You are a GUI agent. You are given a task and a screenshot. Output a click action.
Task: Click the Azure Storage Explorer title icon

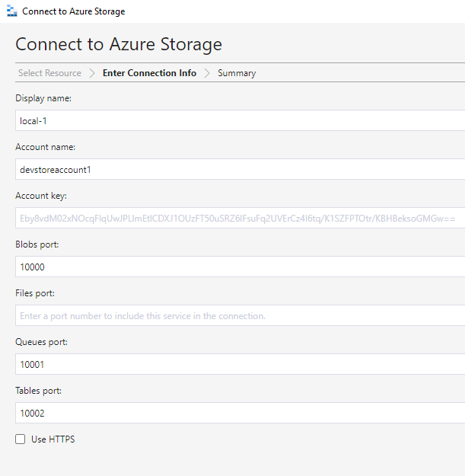[12, 11]
